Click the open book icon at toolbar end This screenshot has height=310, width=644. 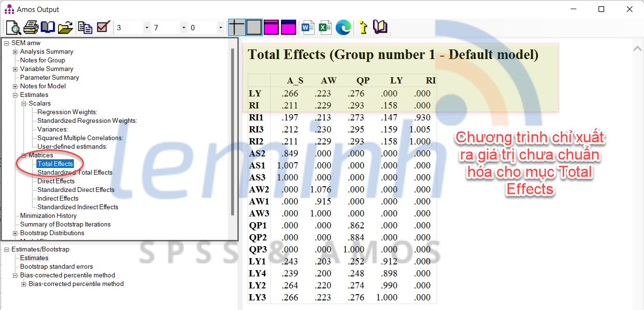point(380,27)
